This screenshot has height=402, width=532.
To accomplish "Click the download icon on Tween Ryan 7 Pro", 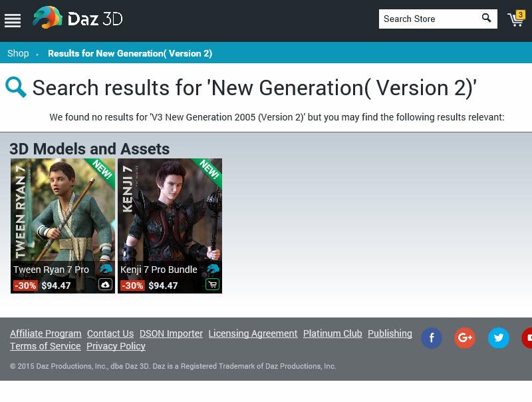I will tap(105, 284).
